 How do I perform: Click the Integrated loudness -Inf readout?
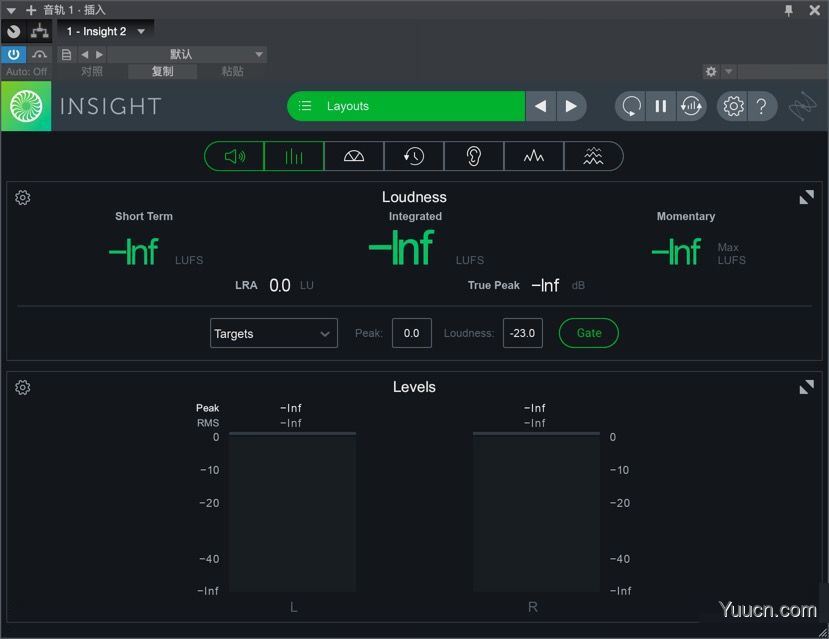(x=401, y=247)
